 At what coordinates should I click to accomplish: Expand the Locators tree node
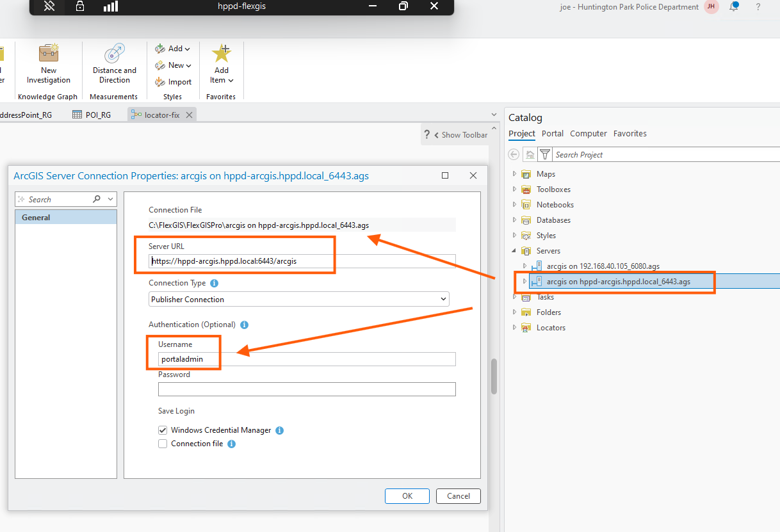click(x=514, y=328)
